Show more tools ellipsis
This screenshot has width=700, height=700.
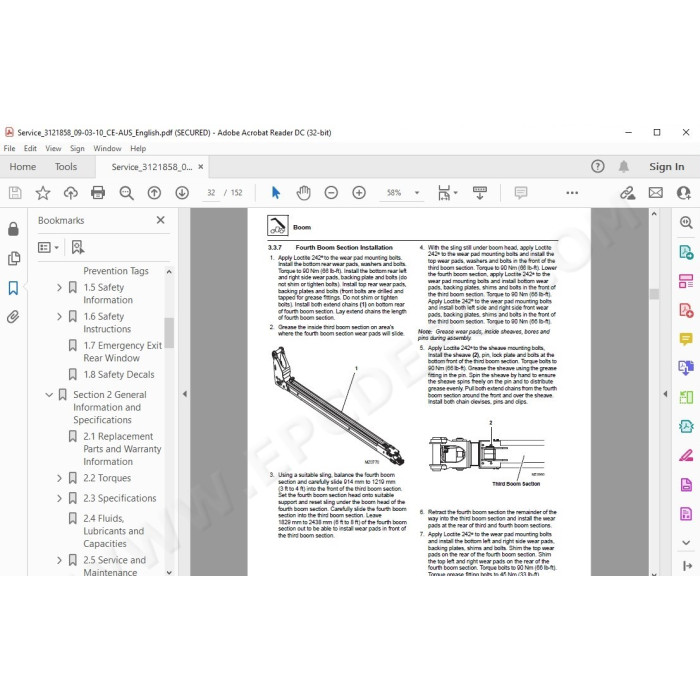coord(572,193)
